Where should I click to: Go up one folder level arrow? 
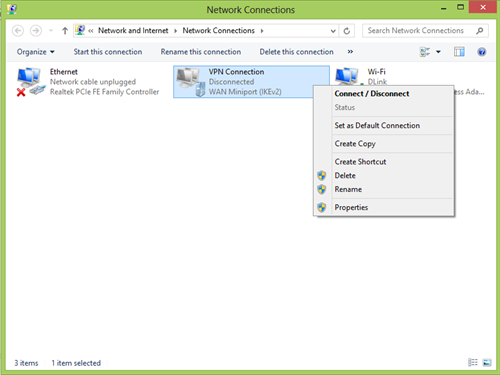(x=65, y=31)
